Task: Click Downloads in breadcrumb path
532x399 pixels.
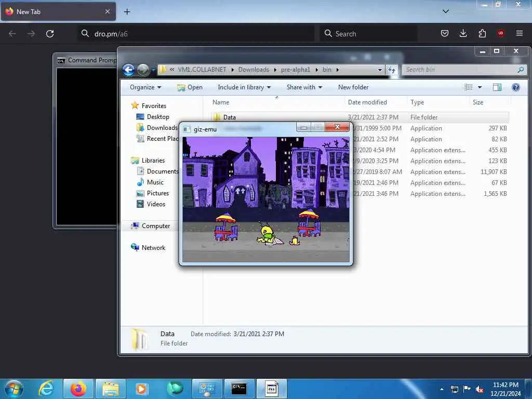Action: [x=254, y=70]
